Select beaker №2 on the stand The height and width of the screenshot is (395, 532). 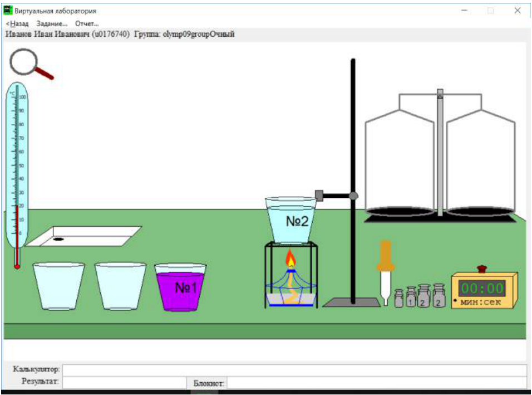tap(291, 220)
